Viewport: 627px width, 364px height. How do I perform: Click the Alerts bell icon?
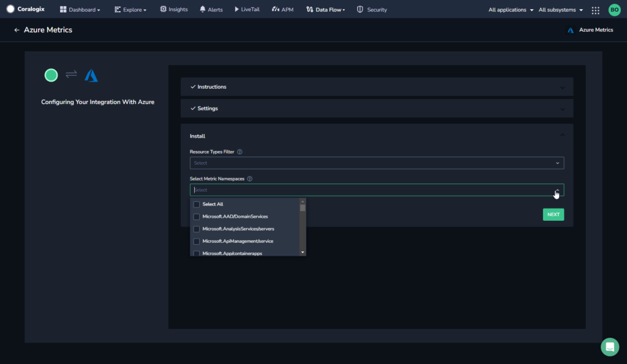pyautogui.click(x=202, y=9)
